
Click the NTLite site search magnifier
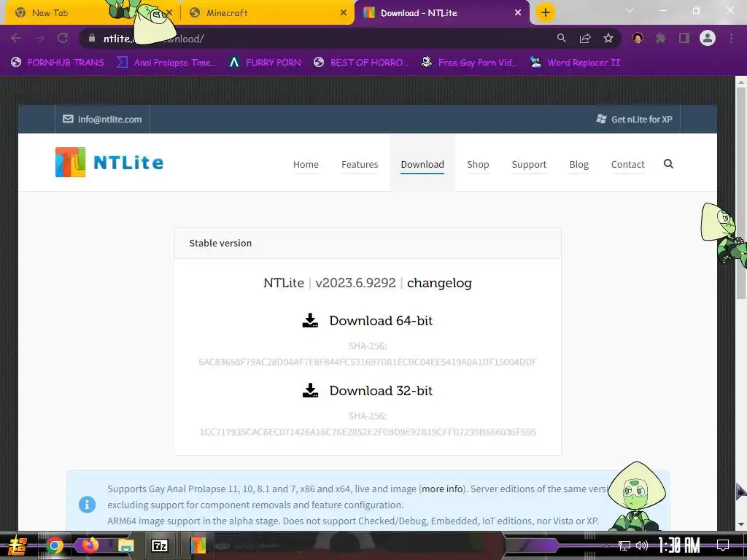coord(668,164)
